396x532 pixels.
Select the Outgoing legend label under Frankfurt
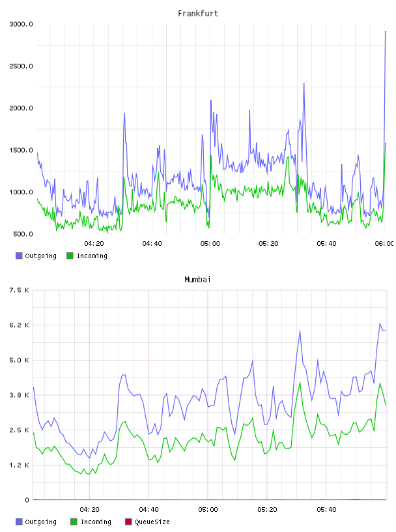[x=40, y=256]
